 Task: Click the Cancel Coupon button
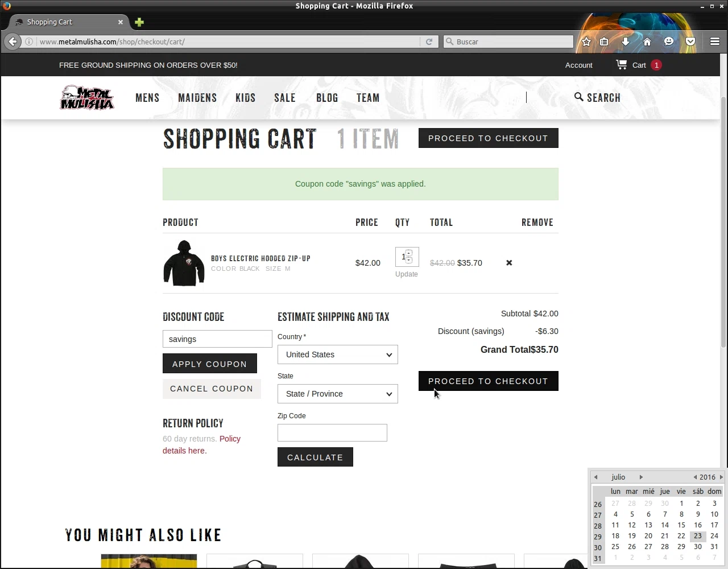212,389
